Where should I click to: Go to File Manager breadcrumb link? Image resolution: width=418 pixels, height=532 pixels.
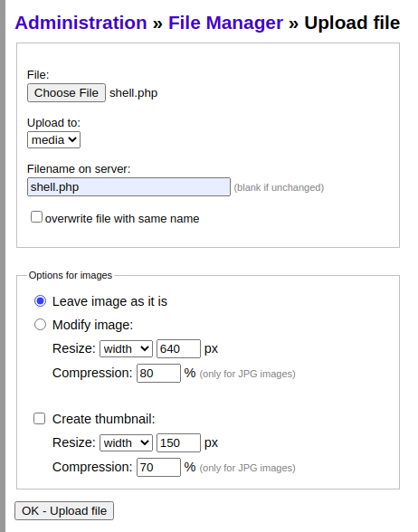click(225, 23)
